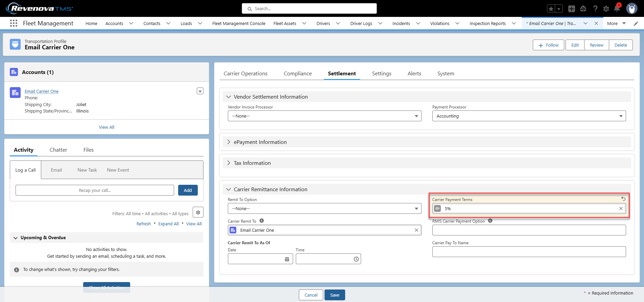Click the pencil edit navigation icon

636,24
